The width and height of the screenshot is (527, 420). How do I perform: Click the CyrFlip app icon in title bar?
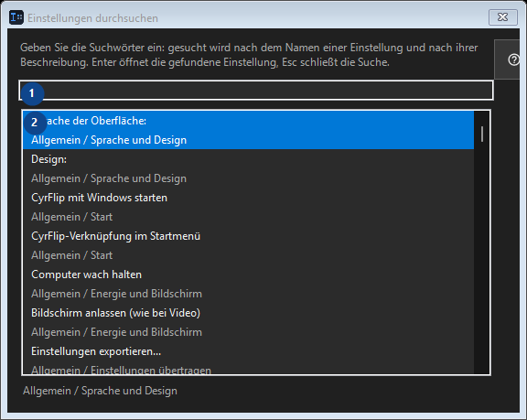(x=16, y=17)
